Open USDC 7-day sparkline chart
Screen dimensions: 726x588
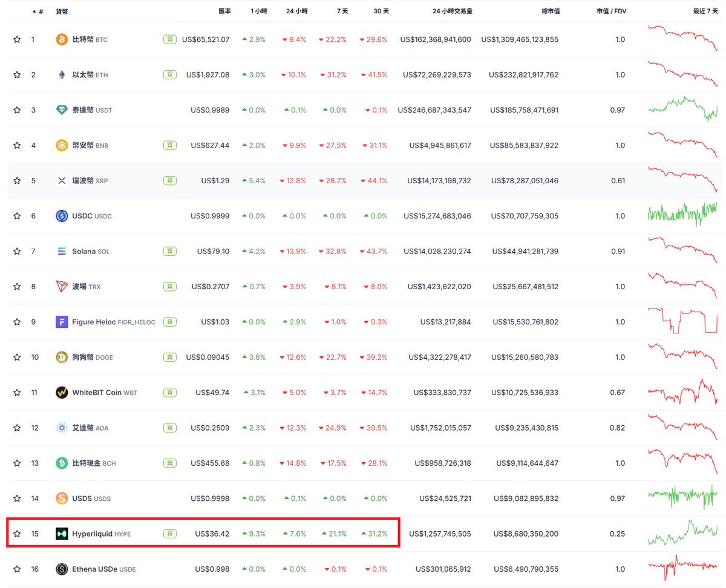(x=682, y=214)
